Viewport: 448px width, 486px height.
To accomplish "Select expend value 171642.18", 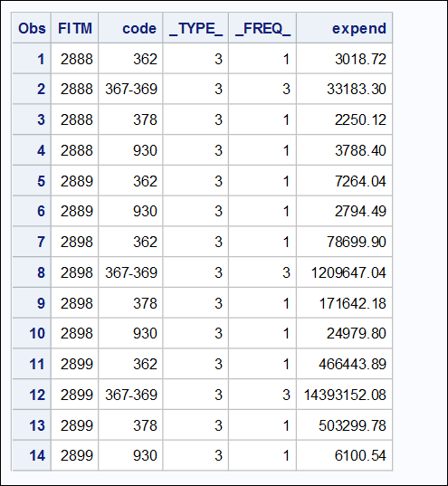I will click(x=352, y=303).
